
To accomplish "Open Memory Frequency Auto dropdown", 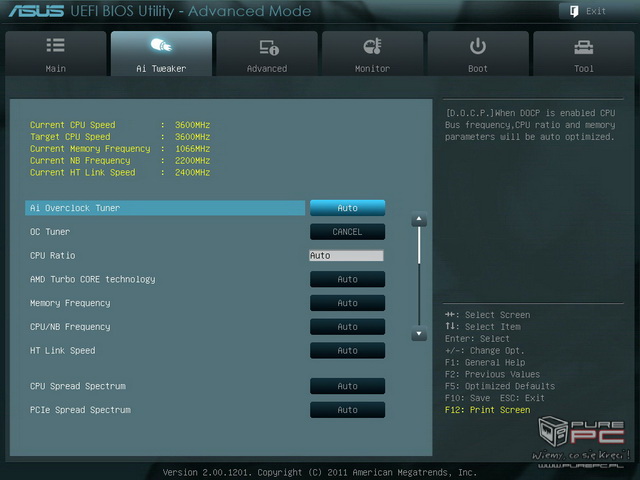I will (347, 303).
